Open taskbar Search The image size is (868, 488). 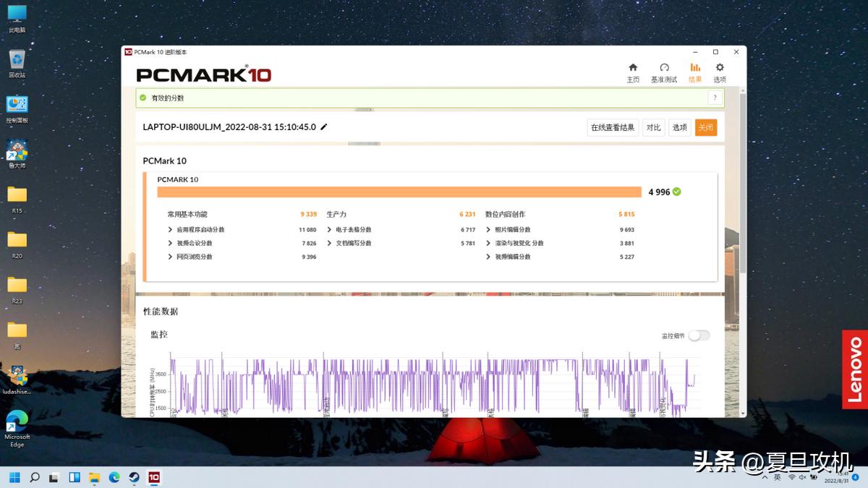coord(35,477)
